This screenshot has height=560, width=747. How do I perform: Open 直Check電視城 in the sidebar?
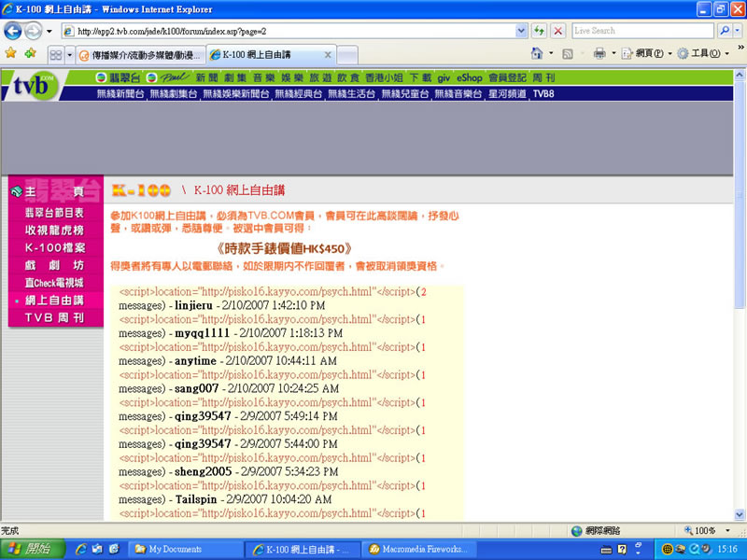click(x=54, y=283)
